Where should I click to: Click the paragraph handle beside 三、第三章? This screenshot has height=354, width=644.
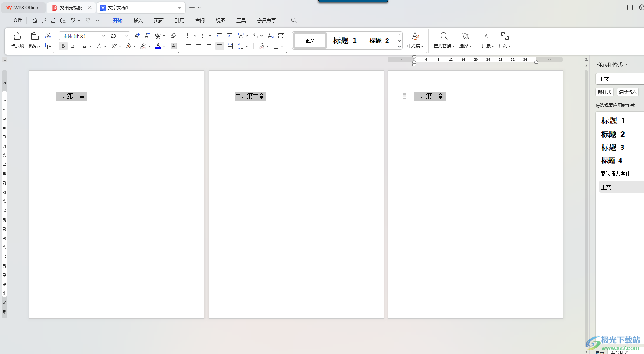(x=405, y=96)
